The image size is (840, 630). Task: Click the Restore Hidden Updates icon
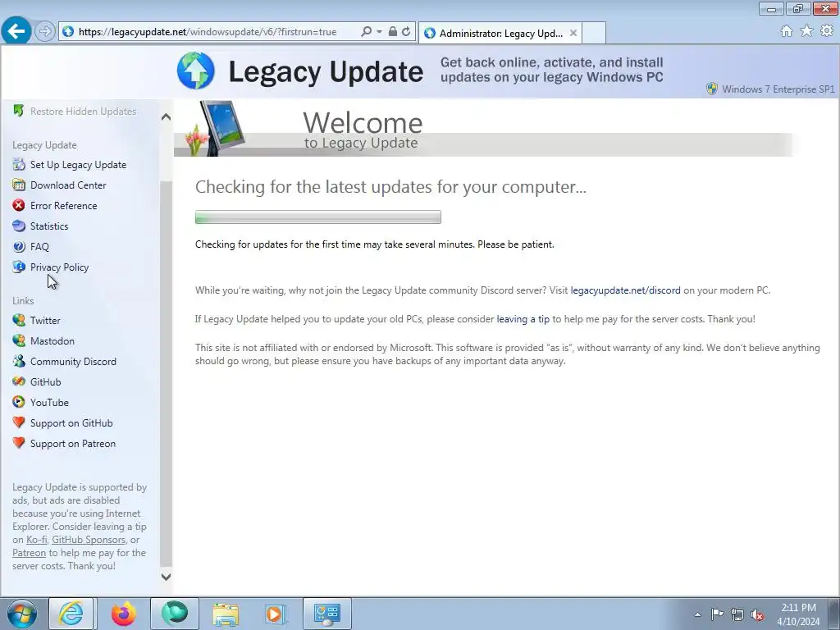pyautogui.click(x=19, y=111)
